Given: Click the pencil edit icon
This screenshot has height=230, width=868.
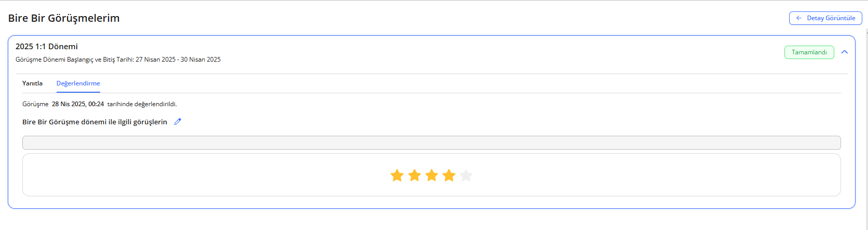Looking at the screenshot, I should pyautogui.click(x=177, y=122).
